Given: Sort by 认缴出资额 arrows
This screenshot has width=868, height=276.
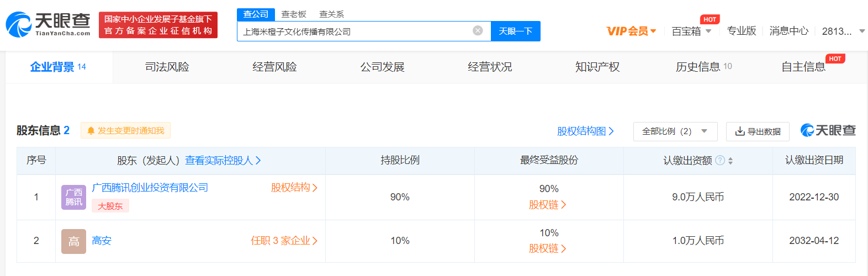Looking at the screenshot, I should (731, 161).
